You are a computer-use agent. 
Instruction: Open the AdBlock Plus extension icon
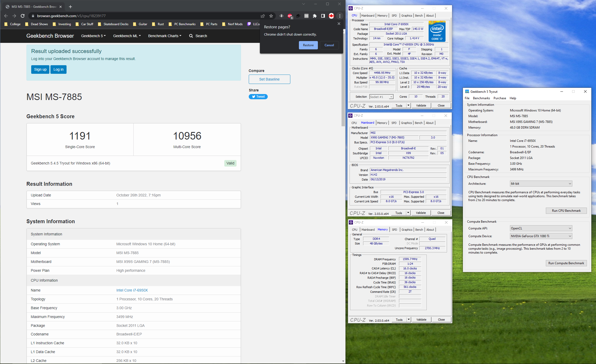click(x=290, y=16)
